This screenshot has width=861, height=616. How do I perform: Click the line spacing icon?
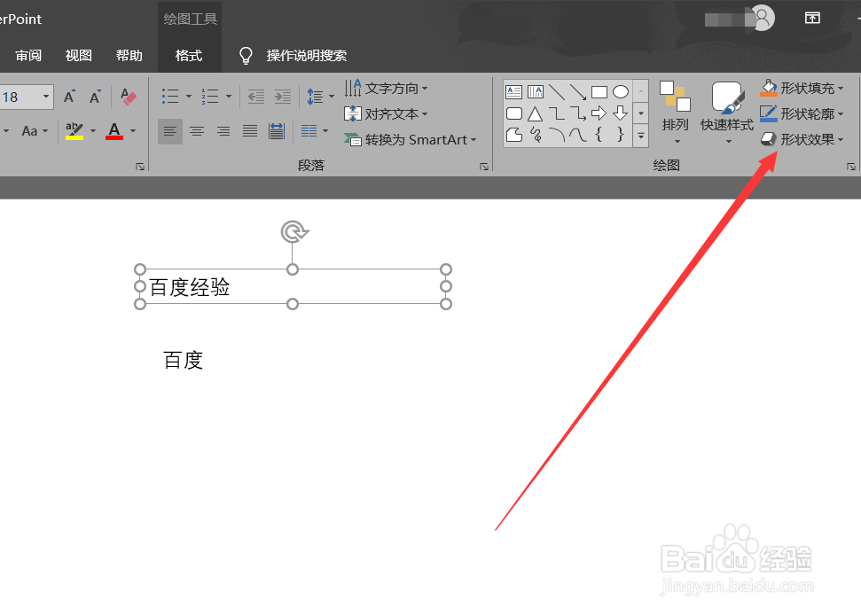click(x=315, y=97)
